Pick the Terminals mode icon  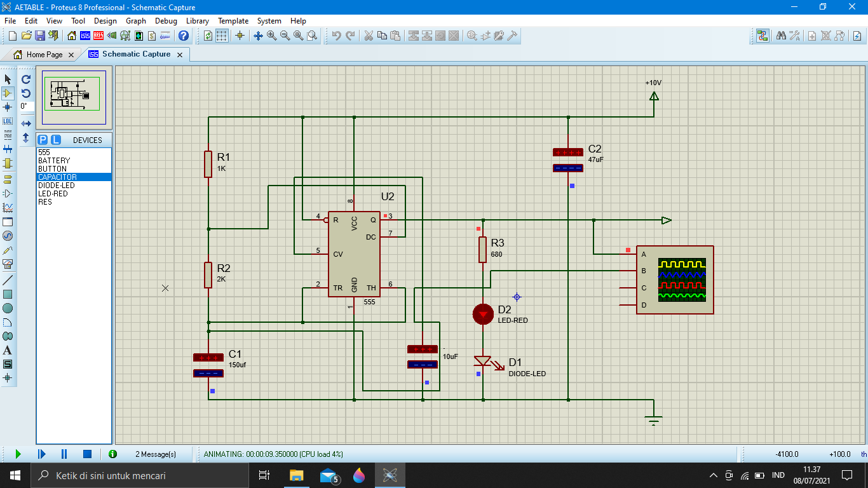[8, 179]
